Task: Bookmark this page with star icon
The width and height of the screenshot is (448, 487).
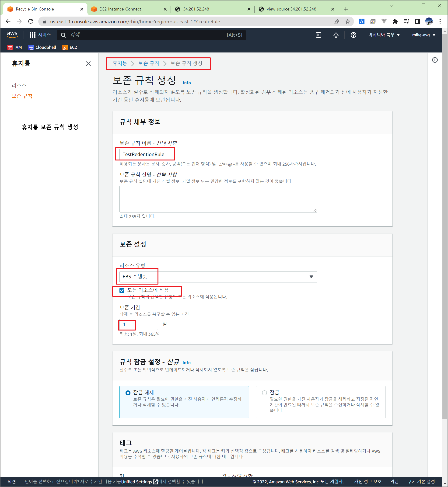Action: coord(347,21)
